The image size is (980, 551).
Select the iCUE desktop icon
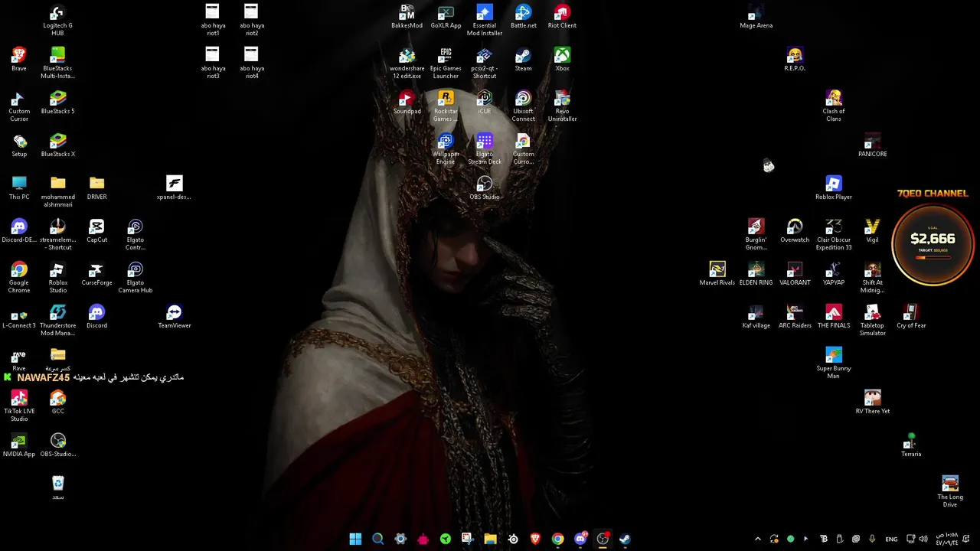coord(485,103)
